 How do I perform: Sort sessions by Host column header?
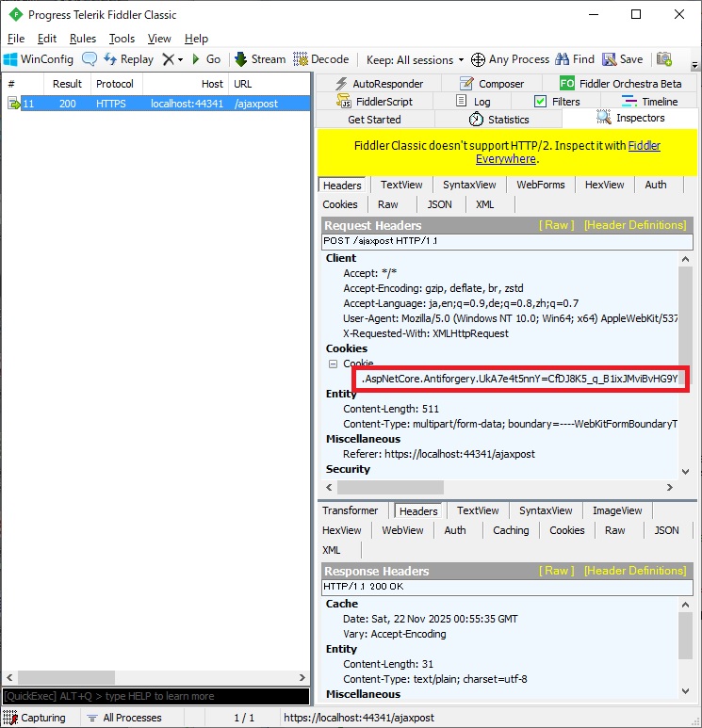click(x=186, y=84)
